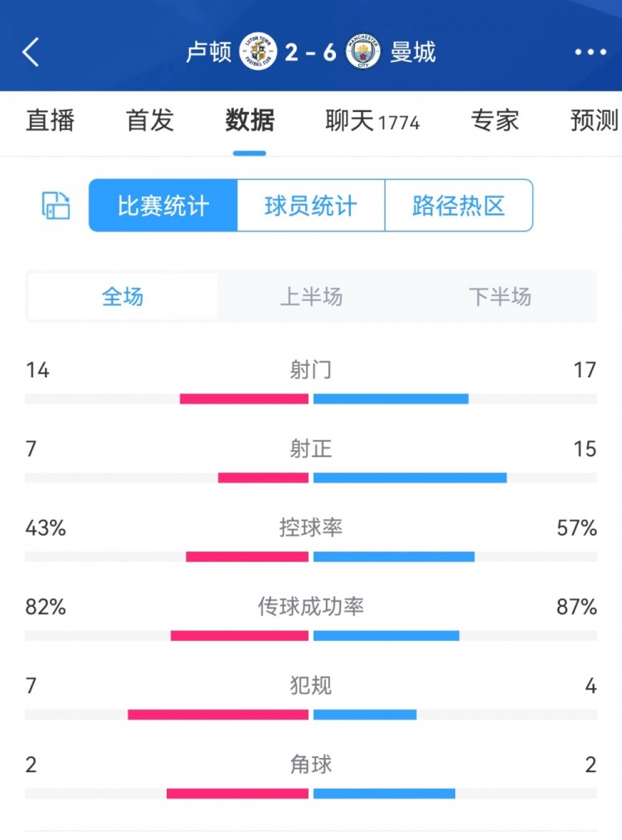Switch to the 直播 tab
The height and width of the screenshot is (840, 622).
click(50, 121)
